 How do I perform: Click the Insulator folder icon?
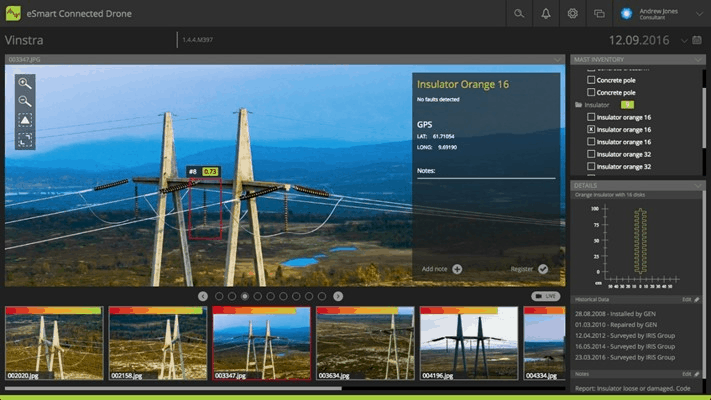coord(578,105)
